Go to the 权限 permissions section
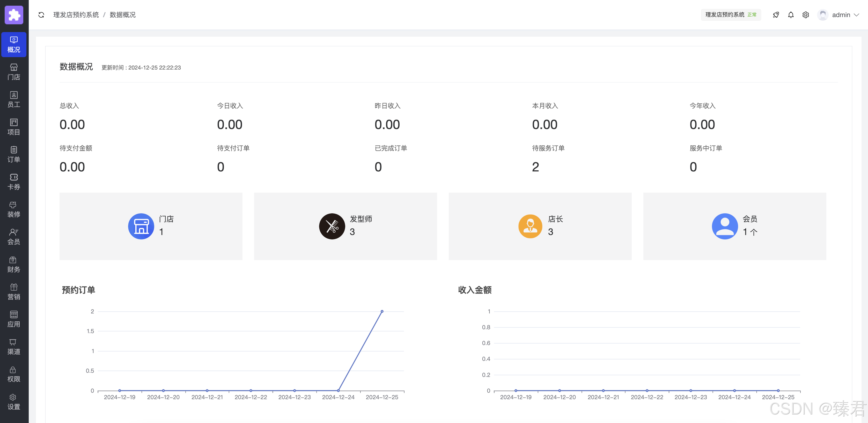Image resolution: width=868 pixels, height=423 pixels. 14,374
